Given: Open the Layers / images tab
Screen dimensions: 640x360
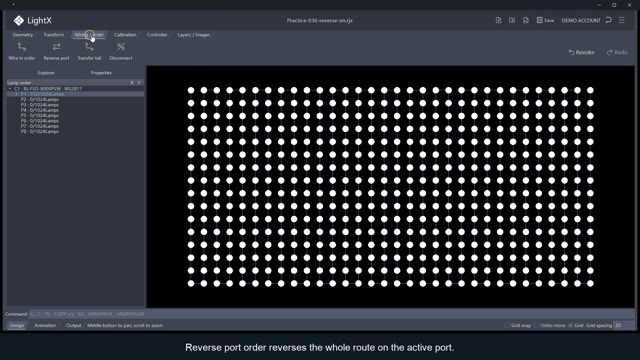Looking at the screenshot, I should (x=194, y=35).
